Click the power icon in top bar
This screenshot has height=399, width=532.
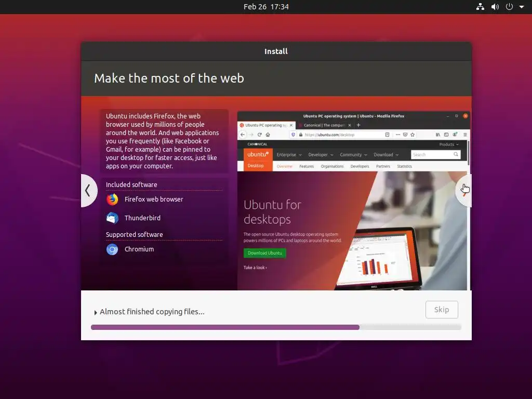coord(509,7)
